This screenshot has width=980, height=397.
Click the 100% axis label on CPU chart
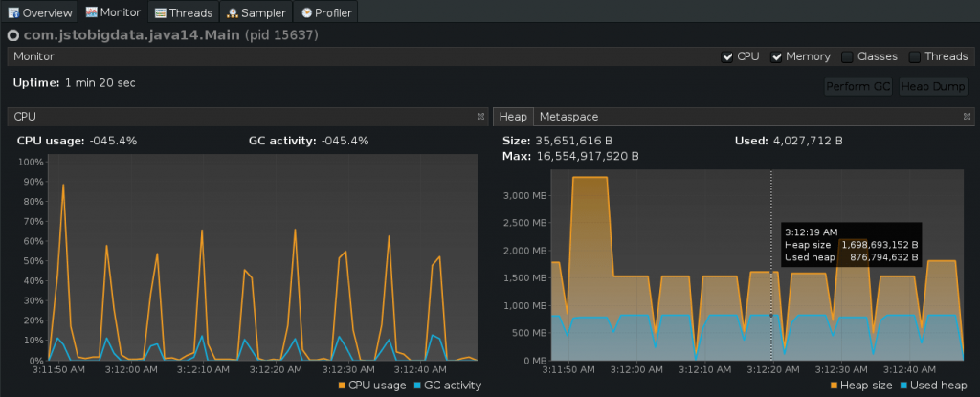click(32, 162)
